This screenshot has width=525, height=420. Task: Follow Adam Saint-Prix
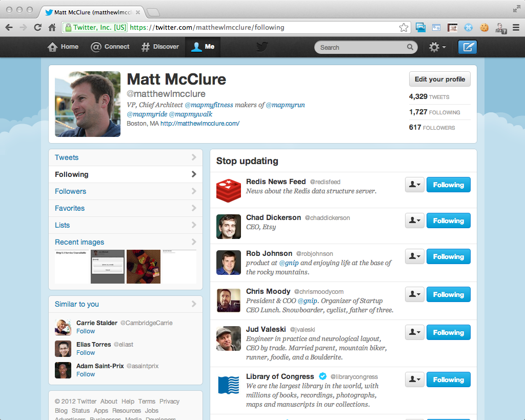86,374
